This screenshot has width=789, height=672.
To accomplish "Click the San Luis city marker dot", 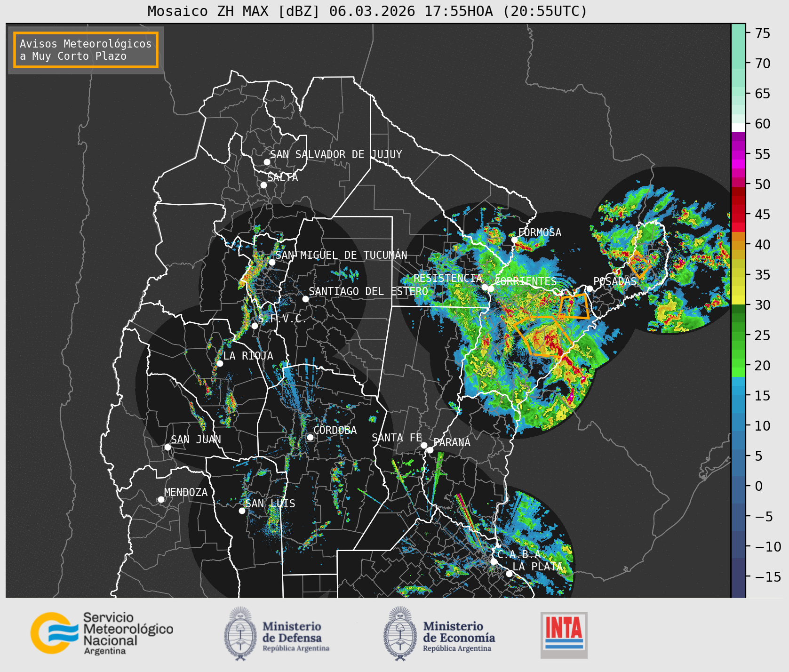I will [242, 511].
